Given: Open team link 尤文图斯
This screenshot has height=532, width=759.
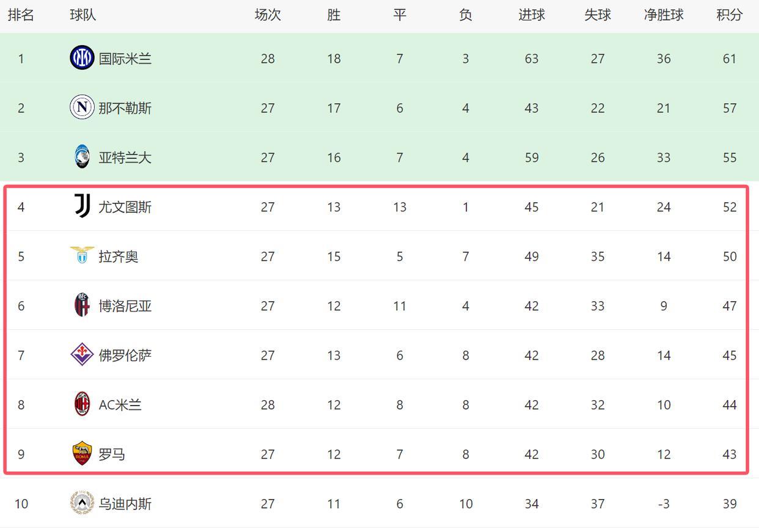Looking at the screenshot, I should pyautogui.click(x=125, y=207).
